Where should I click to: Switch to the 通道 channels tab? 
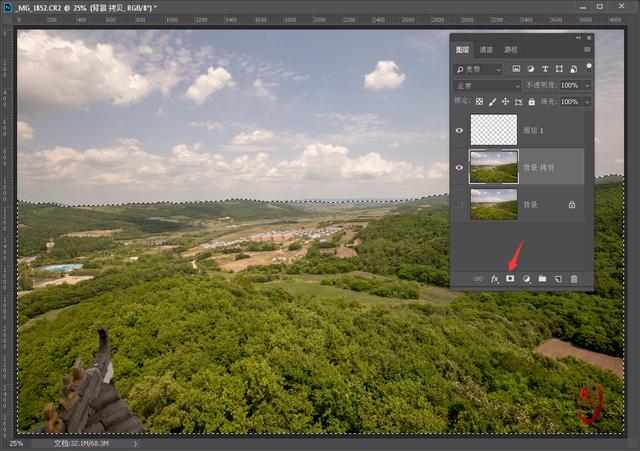[x=486, y=49]
